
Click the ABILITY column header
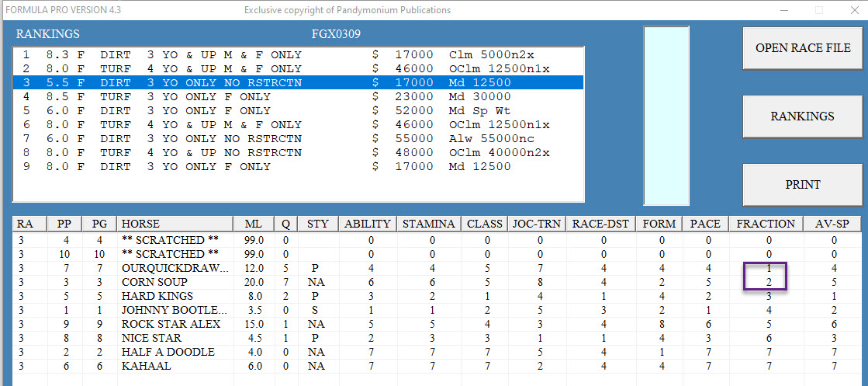[x=368, y=224]
